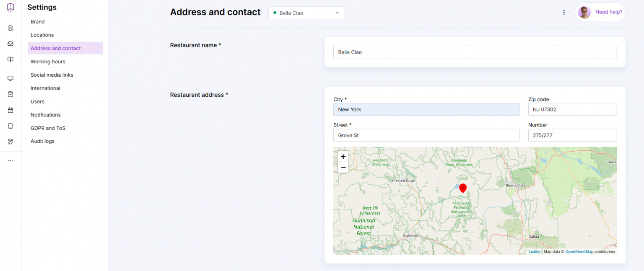Viewport: 644px width, 271px height.
Task: Select Social media links in Settings
Action: [x=52, y=75]
